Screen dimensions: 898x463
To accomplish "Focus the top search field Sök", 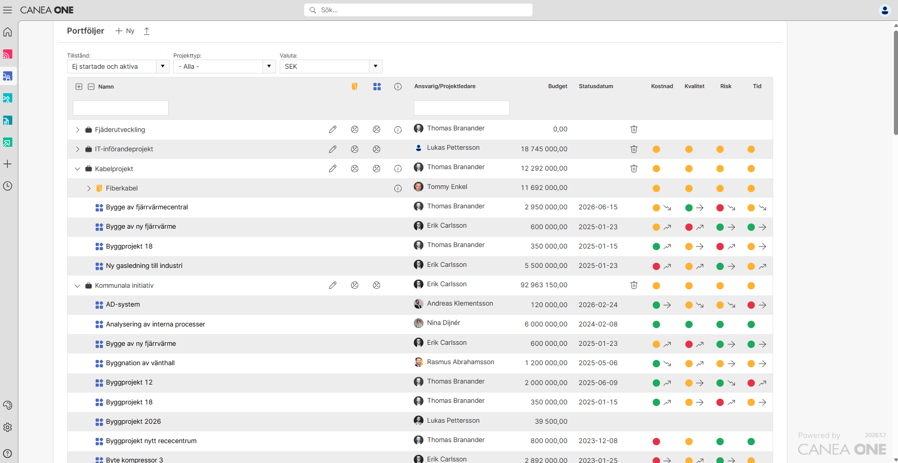I will (418, 10).
